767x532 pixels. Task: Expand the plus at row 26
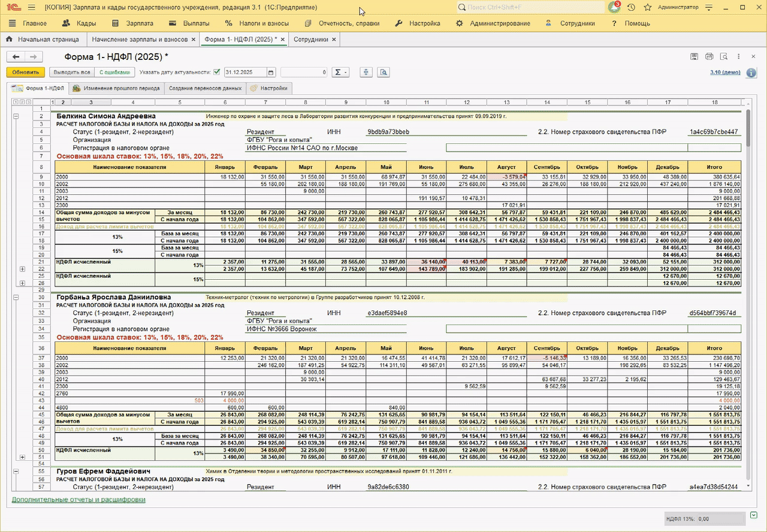pyautogui.click(x=22, y=283)
